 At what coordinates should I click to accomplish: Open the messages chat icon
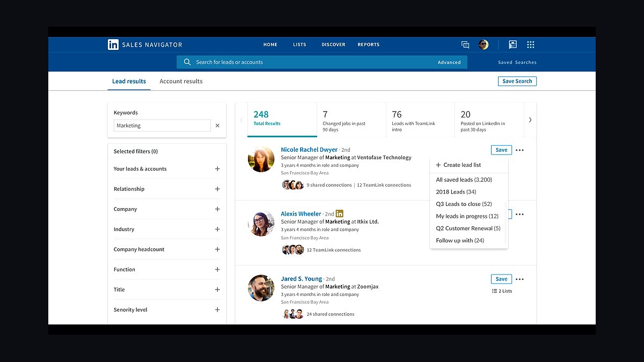tap(465, 45)
